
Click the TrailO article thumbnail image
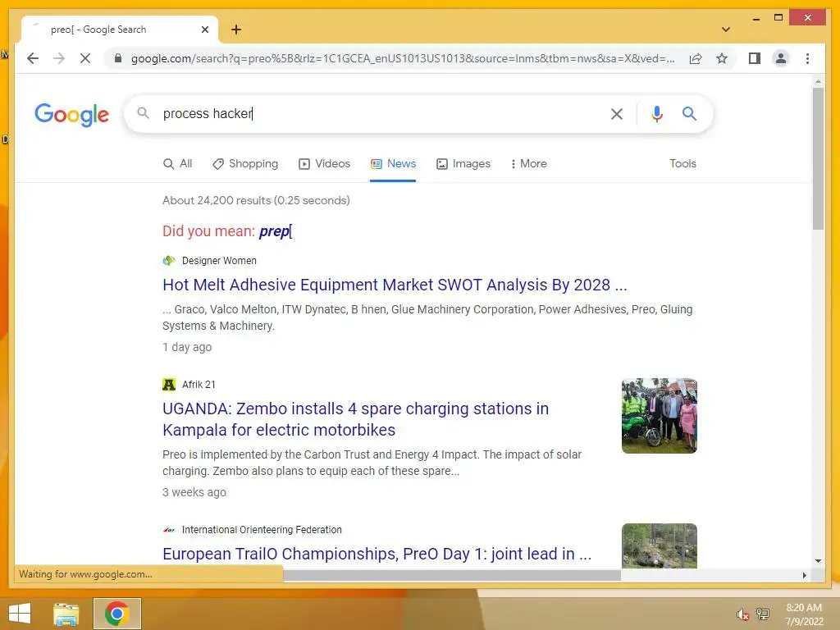659,546
